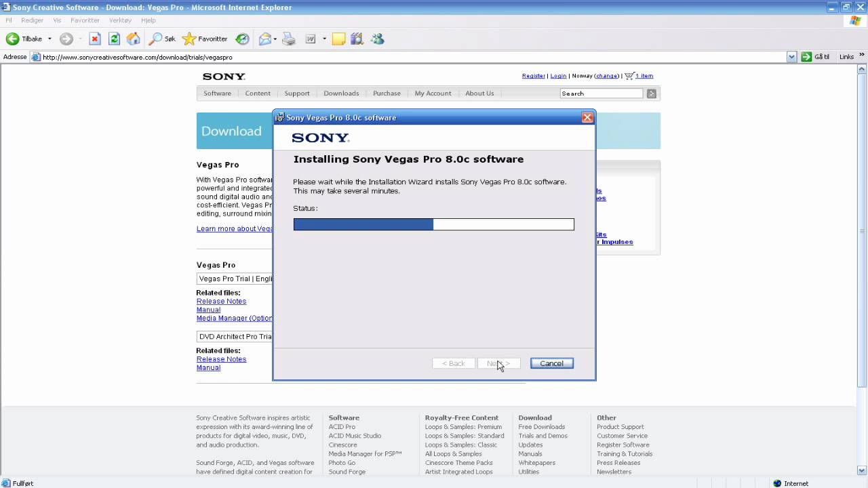Click the yellow discuss note icon
The height and width of the screenshot is (488, 868).
(338, 39)
